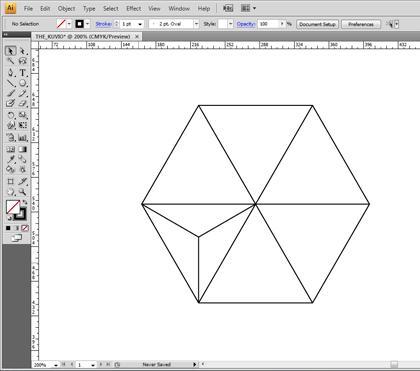Image resolution: width=420 pixels, height=371 pixels.
Task: Open the control bar stroke color dropdown
Action: pyautogui.click(x=87, y=24)
